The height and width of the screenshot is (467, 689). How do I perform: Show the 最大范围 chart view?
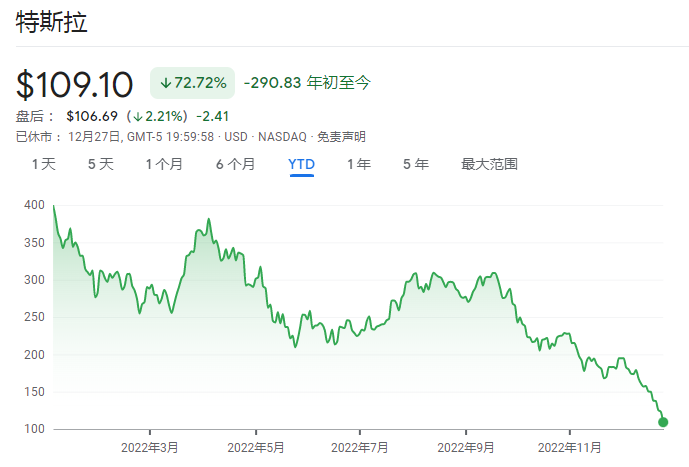click(490, 164)
